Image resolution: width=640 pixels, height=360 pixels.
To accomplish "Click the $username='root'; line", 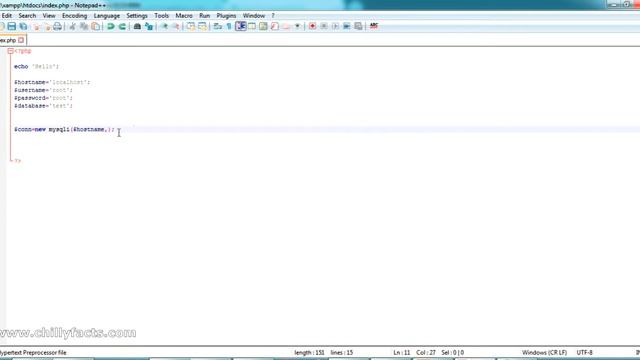I will pos(43,90).
